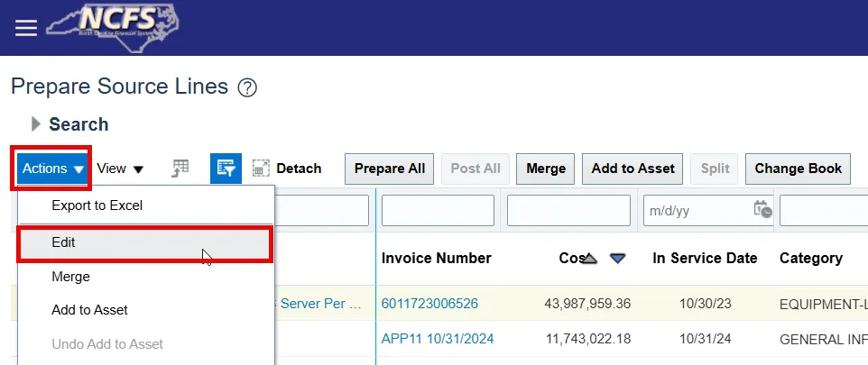Open the date picker calendar icon

[x=762, y=209]
